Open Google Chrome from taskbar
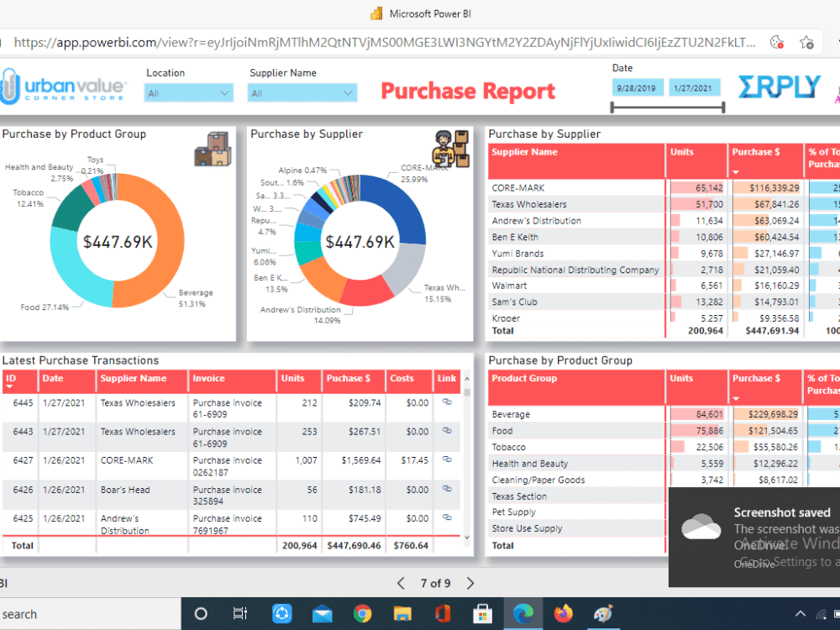840x630 pixels. pos(363,614)
